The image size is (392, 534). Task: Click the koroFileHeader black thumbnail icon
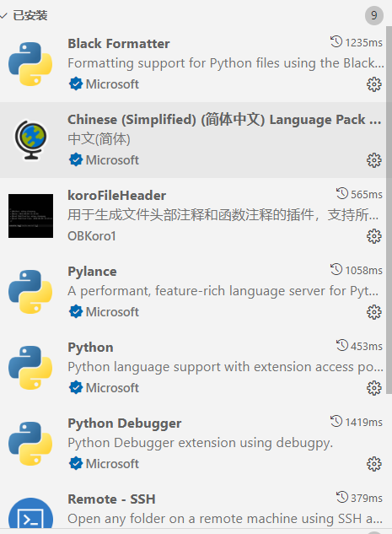point(30,216)
